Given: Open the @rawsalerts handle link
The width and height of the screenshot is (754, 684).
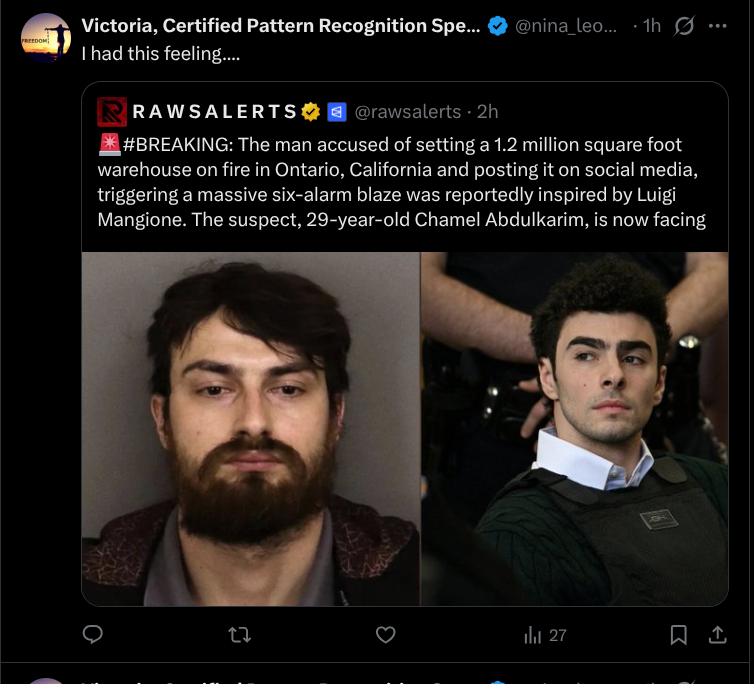Looking at the screenshot, I should click(408, 111).
